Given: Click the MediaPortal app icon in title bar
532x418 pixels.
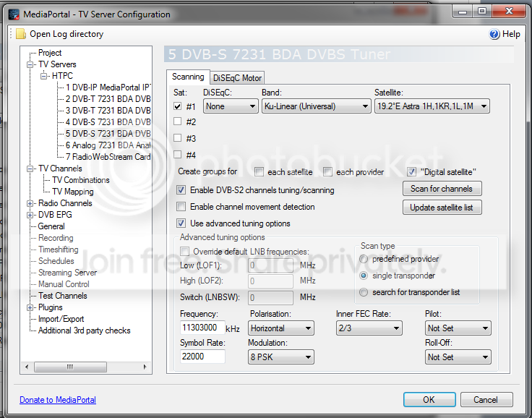Looking at the screenshot, I should (14, 14).
